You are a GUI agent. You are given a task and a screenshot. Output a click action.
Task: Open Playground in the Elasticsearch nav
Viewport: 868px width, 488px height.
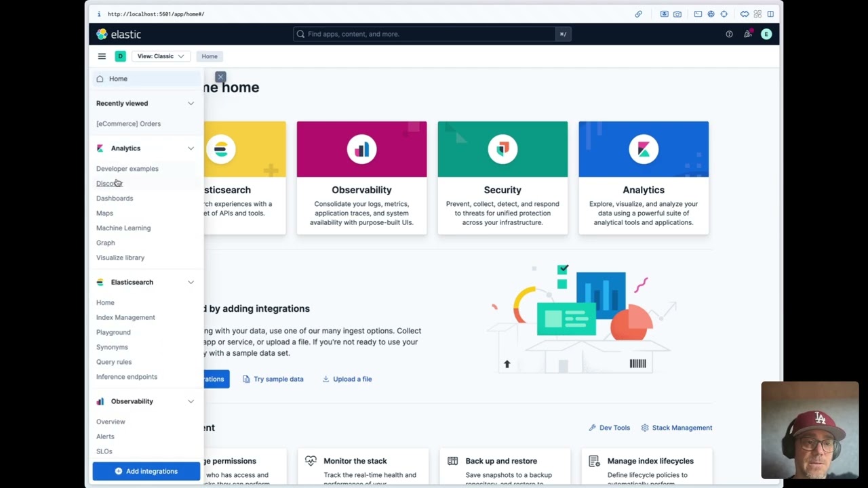[113, 332]
